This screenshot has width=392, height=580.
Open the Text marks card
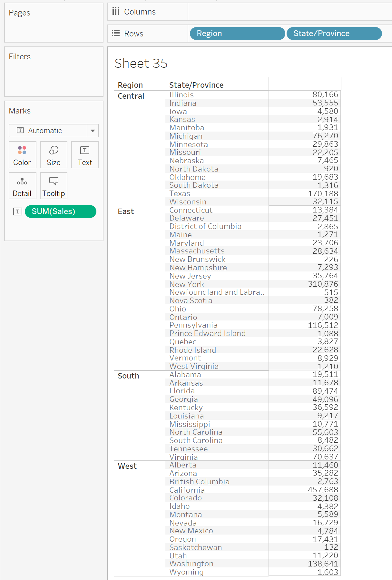point(85,155)
